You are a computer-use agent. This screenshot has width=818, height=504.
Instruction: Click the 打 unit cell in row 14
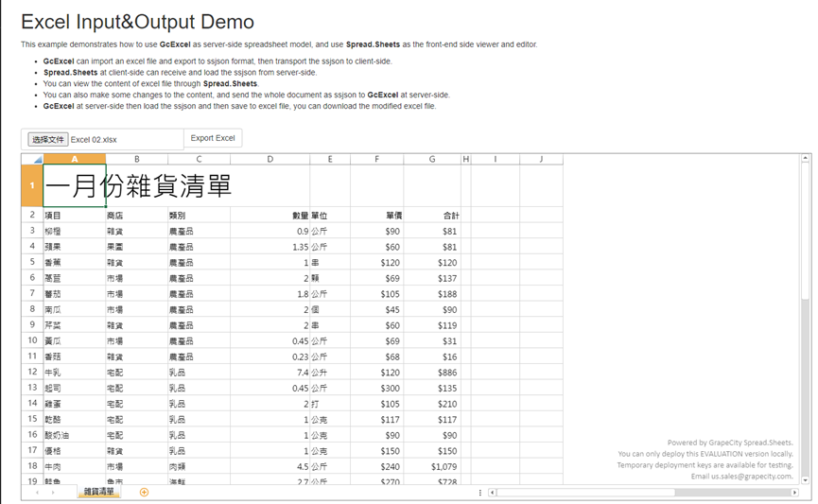(x=330, y=404)
